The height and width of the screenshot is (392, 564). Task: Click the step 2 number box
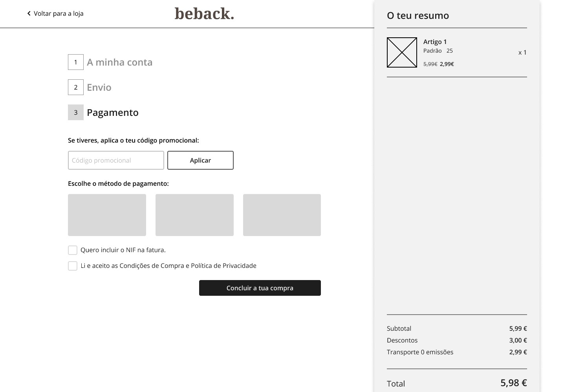click(x=76, y=87)
